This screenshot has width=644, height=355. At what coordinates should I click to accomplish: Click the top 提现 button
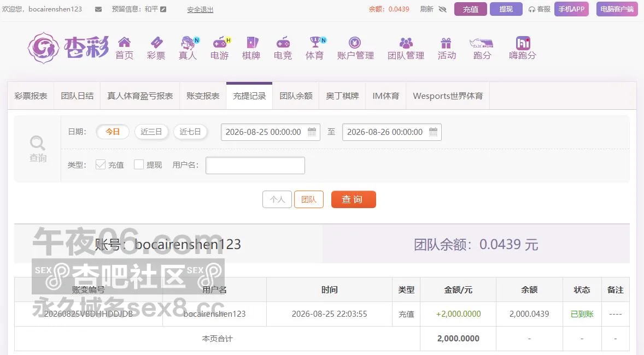pyautogui.click(x=506, y=9)
